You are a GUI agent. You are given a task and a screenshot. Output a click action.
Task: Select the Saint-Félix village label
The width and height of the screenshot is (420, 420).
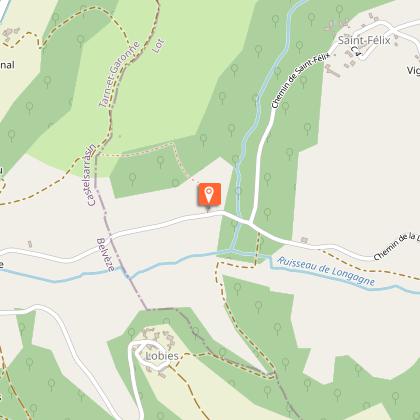(364, 41)
